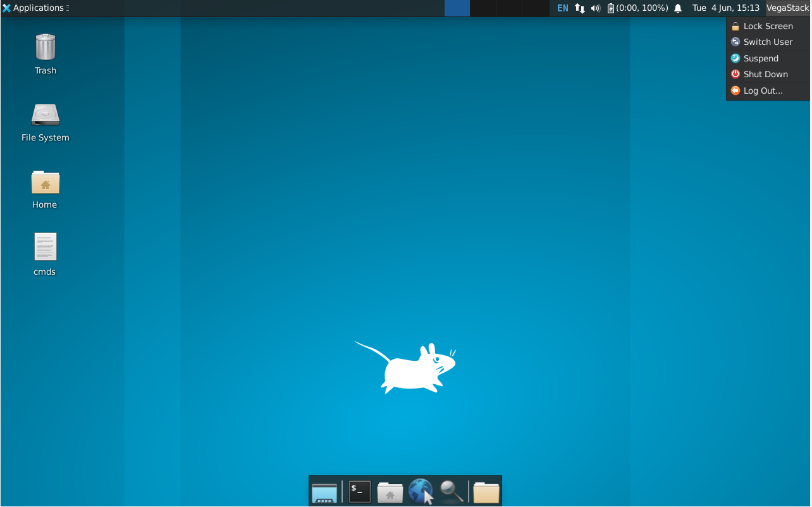Viewport: 812px width, 507px height.
Task: Click the battery status icon in the panel
Action: (609, 8)
